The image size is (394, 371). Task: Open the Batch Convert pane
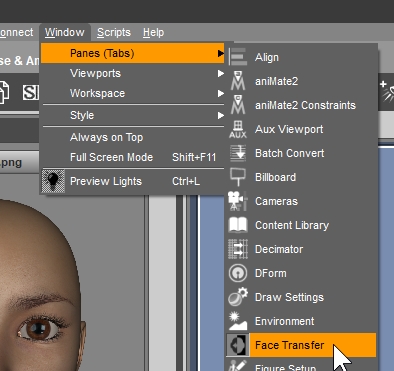tap(302, 153)
